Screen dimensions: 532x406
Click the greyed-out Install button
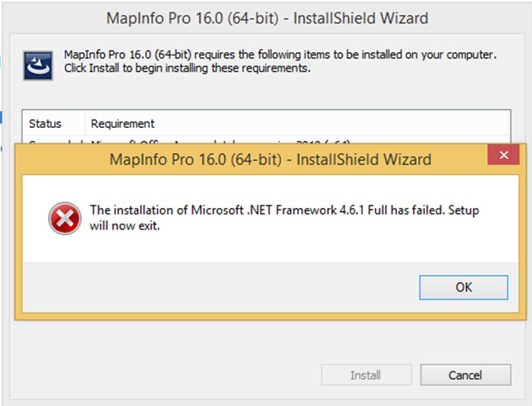365,375
